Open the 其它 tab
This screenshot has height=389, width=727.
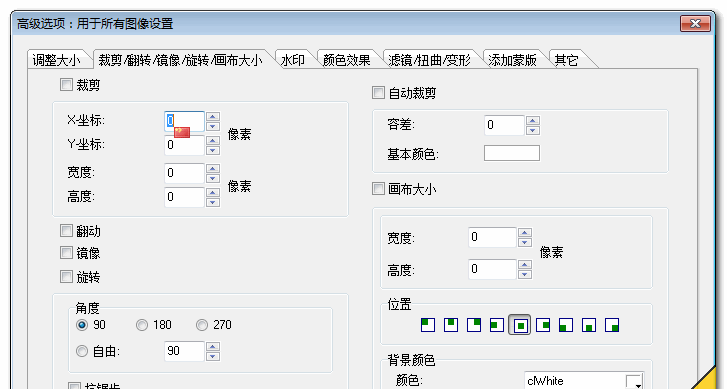567,60
